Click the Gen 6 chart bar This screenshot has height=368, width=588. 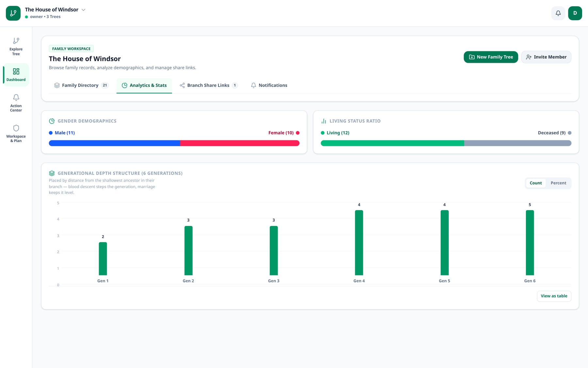(x=530, y=243)
